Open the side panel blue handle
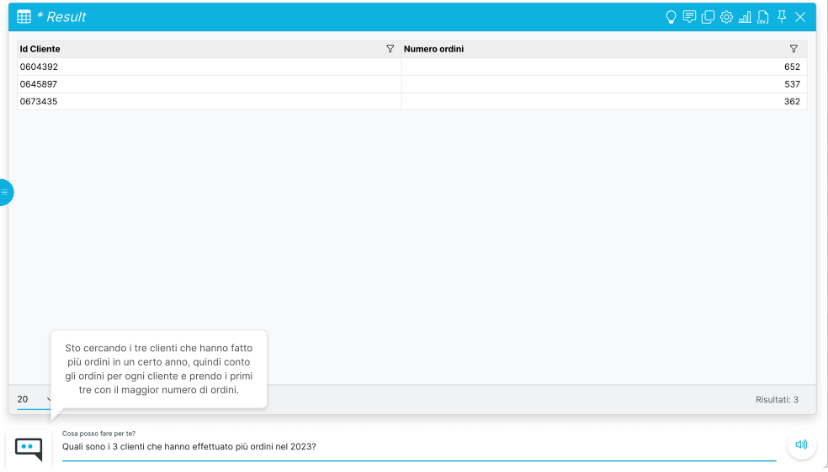The width and height of the screenshot is (828, 472). click(x=5, y=192)
